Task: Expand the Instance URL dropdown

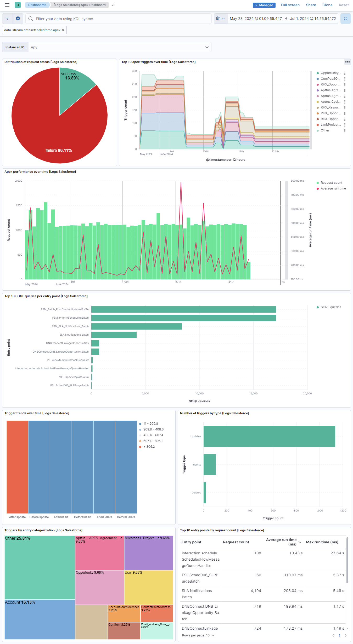Action: pyautogui.click(x=207, y=47)
